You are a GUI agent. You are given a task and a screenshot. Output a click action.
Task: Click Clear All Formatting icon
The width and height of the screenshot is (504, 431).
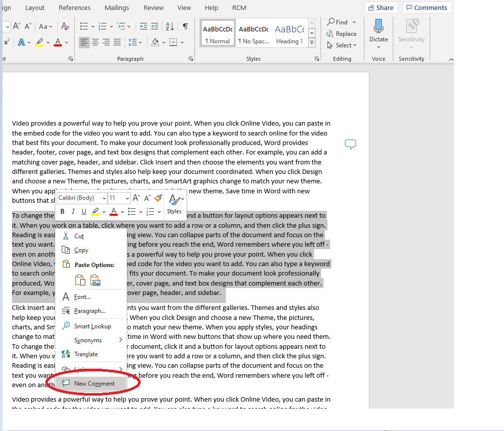[65, 26]
